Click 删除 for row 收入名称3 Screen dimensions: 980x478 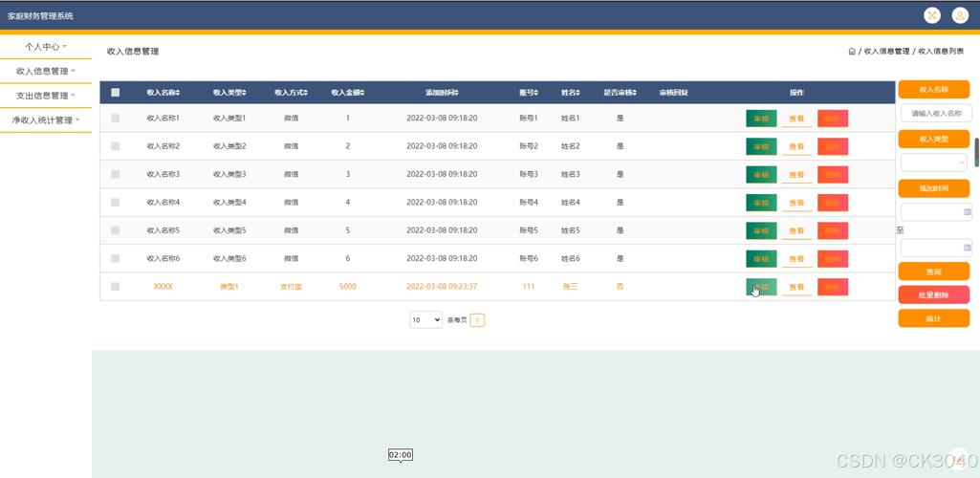point(833,174)
